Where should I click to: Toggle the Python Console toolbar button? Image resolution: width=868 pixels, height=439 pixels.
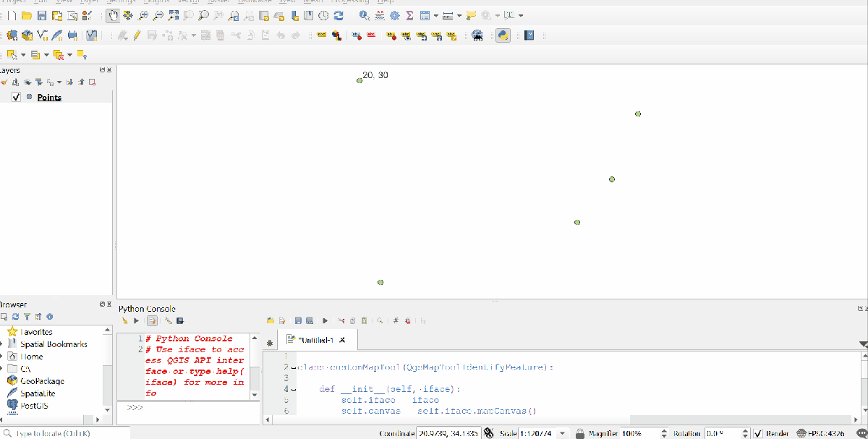[x=503, y=35]
